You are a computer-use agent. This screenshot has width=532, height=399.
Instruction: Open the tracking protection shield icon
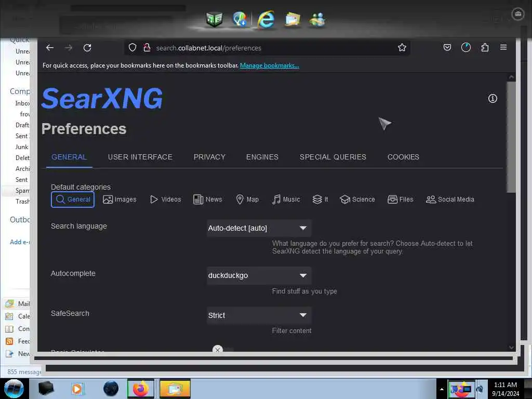pyautogui.click(x=132, y=48)
